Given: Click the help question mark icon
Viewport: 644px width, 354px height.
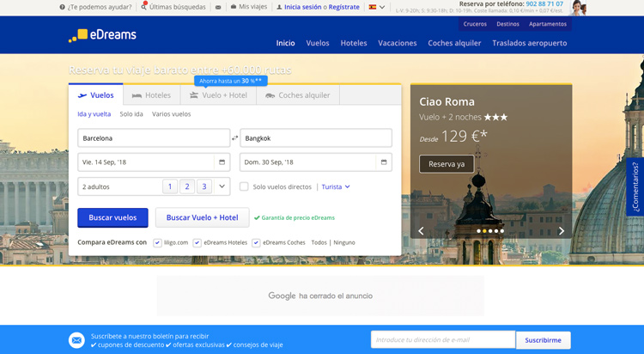Looking at the screenshot, I should [63, 7].
